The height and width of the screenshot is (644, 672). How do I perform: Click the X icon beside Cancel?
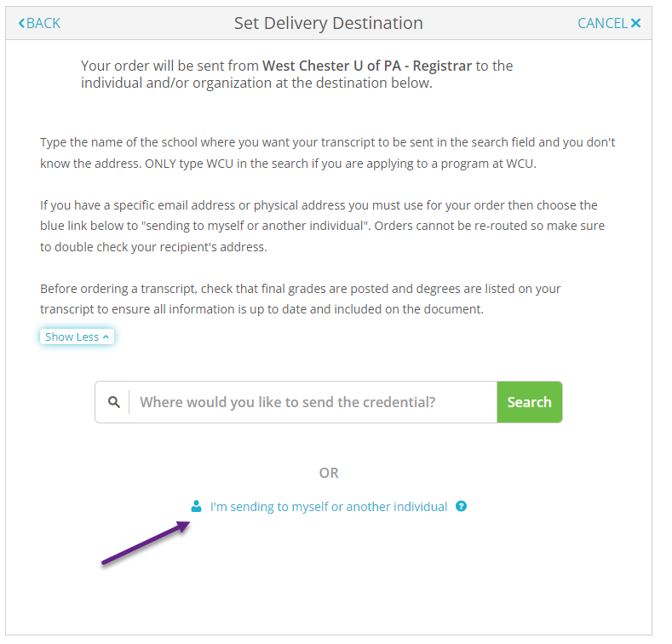coord(635,23)
